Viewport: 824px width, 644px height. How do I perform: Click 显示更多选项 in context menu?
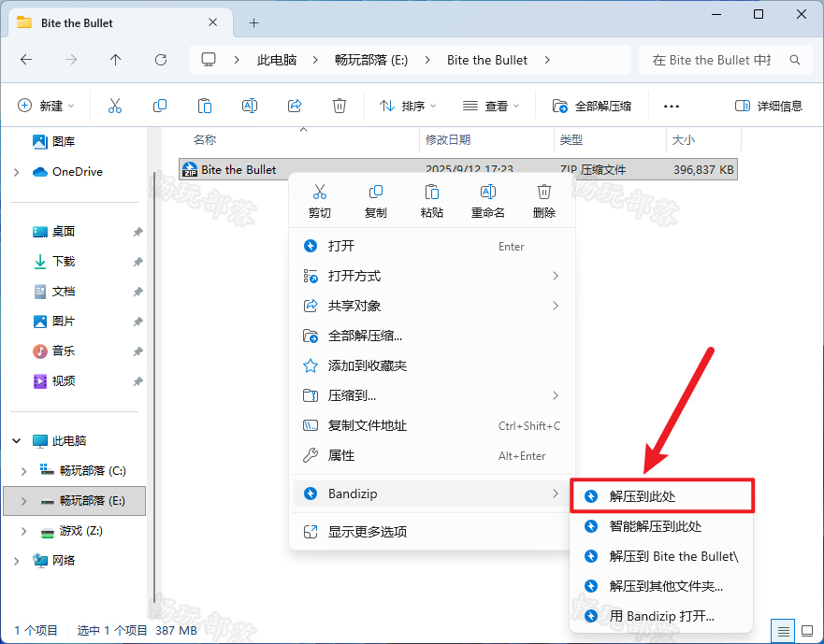tap(432, 532)
